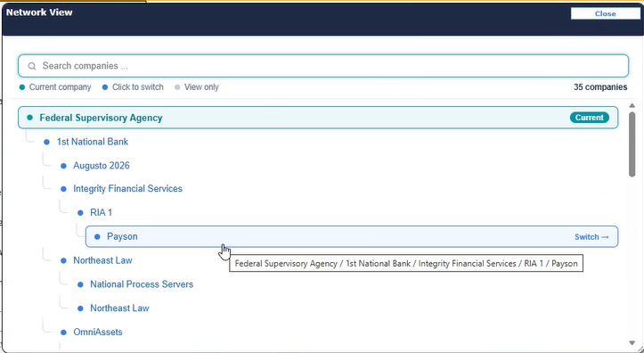This screenshot has width=644, height=353.
Task: Click blue dot beside National Process Servers
Action: click(x=80, y=284)
